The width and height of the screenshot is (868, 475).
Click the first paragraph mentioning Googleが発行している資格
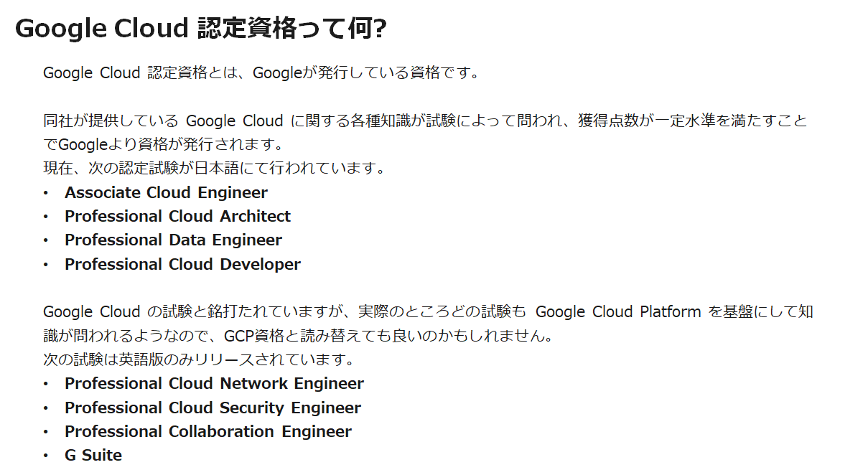pyautogui.click(x=261, y=72)
